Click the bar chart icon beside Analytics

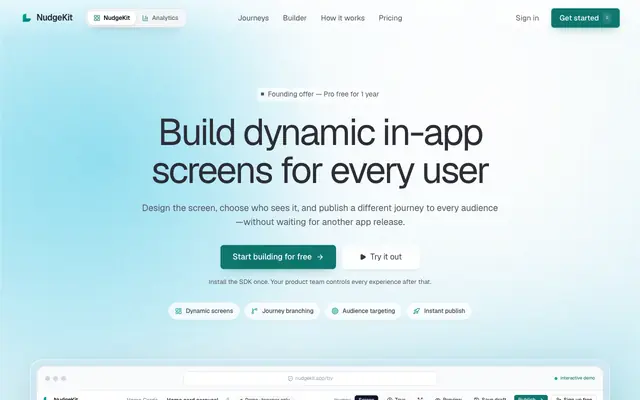145,18
